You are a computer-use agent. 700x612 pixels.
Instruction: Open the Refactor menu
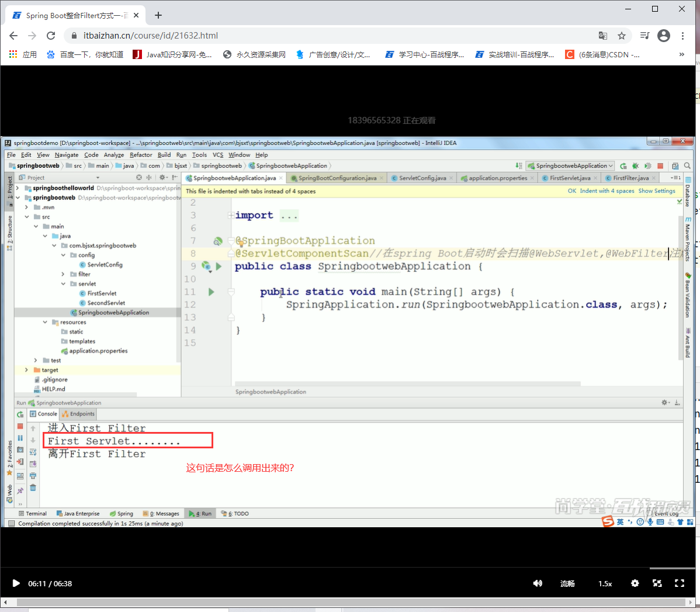click(141, 155)
